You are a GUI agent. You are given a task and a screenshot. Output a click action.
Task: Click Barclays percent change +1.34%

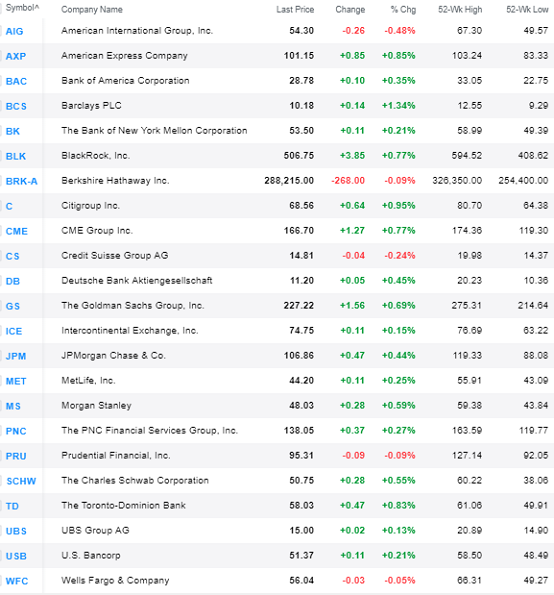(398, 106)
